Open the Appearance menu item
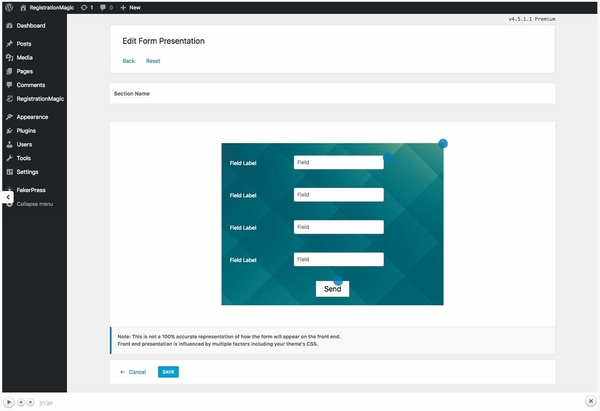Screen dimensions: 600x411 [x=31, y=117]
